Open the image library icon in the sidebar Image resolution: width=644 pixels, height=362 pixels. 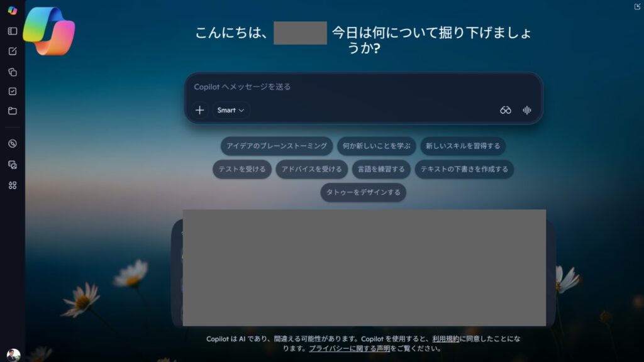13,165
